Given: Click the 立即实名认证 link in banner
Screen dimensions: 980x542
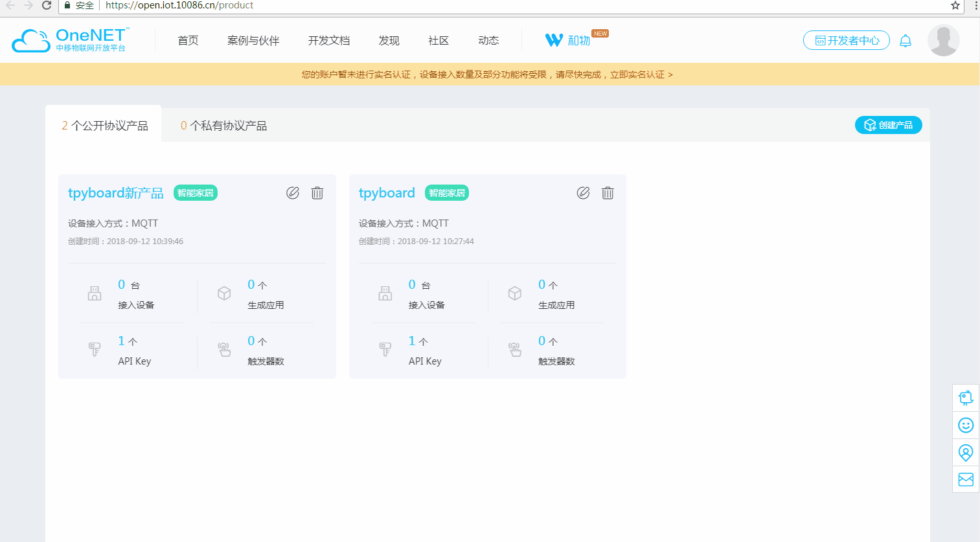Looking at the screenshot, I should 641,74.
